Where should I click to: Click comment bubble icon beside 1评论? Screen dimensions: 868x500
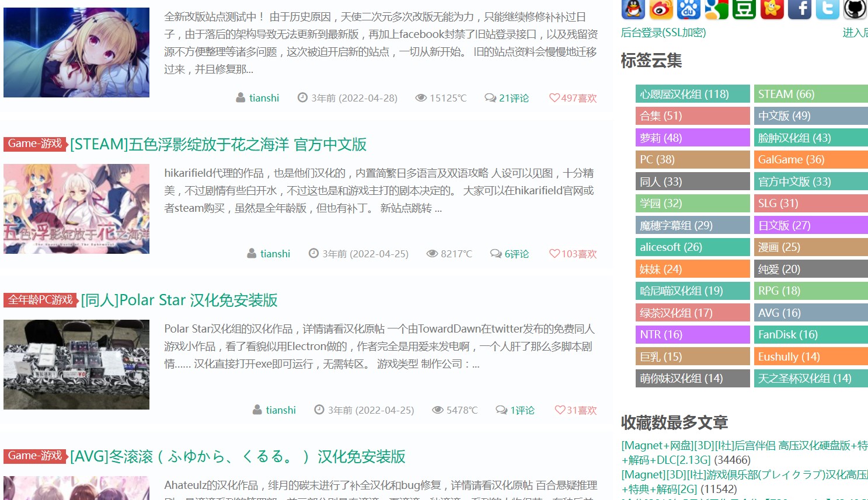501,410
